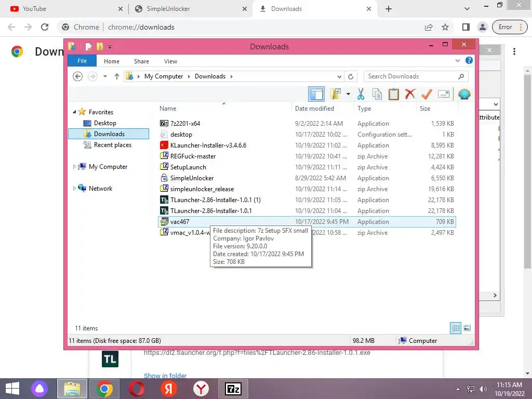Viewport: 532px width, 399px height.
Task: Open the dropdown arrow next to folder options
Action: [348, 94]
